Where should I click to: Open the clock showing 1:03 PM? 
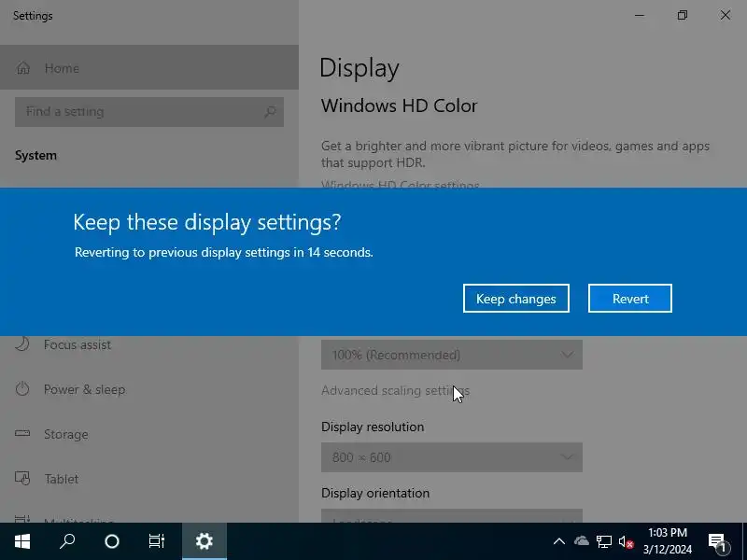point(668,541)
